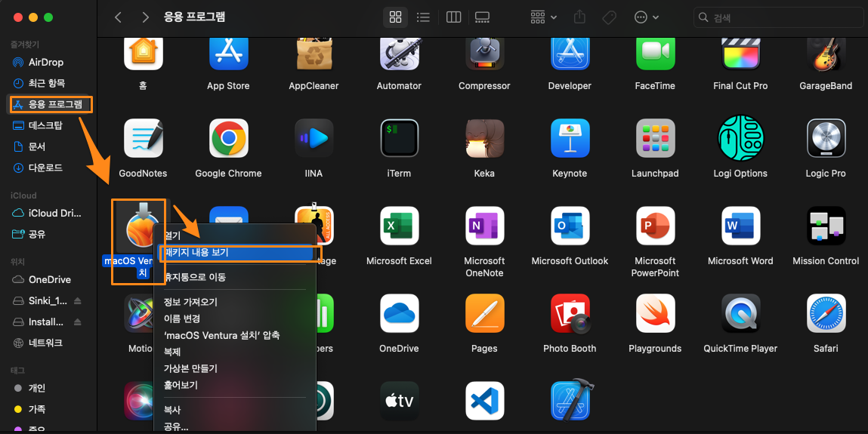
Task: Select the Photo Booth icon
Action: (x=570, y=313)
